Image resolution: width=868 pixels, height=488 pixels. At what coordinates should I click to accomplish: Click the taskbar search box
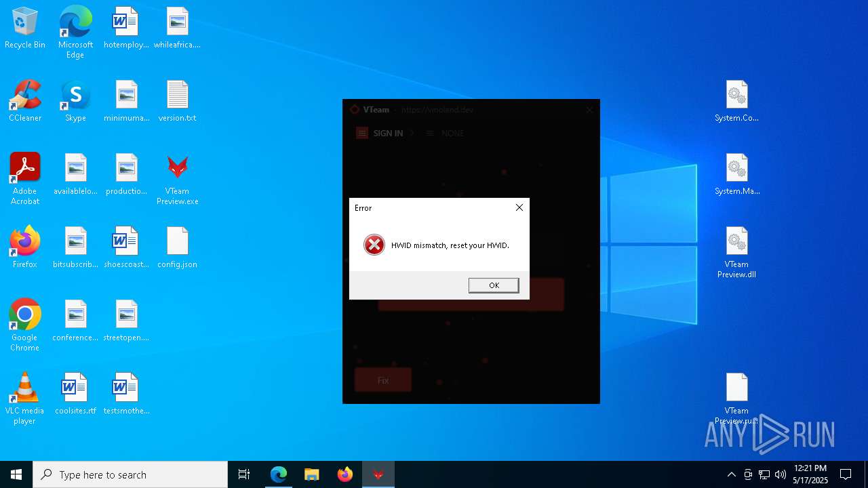pyautogui.click(x=130, y=474)
